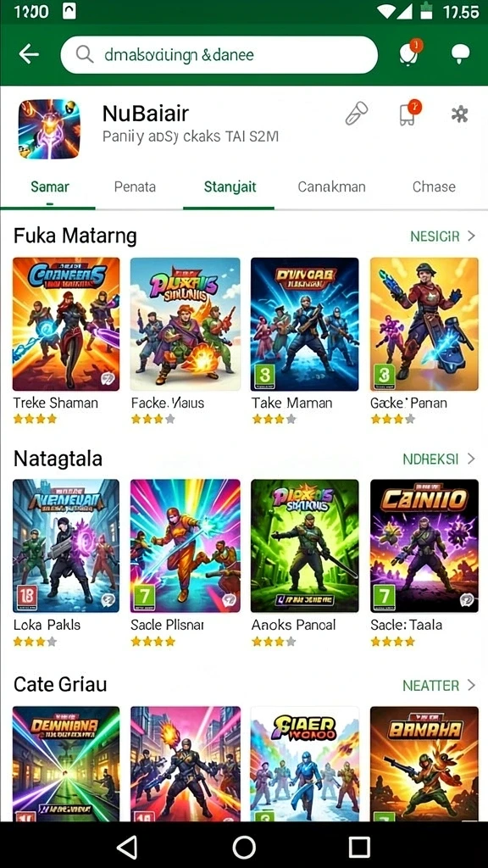Tap the NuBaiair app icon

click(49, 129)
